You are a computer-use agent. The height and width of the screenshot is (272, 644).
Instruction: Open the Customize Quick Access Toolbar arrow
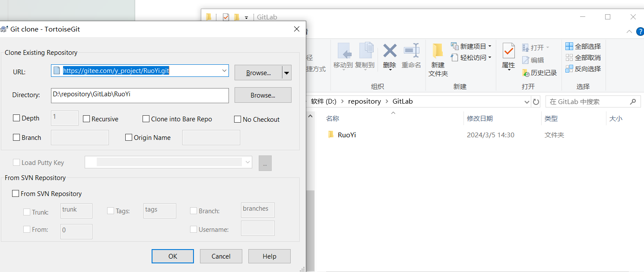(246, 18)
